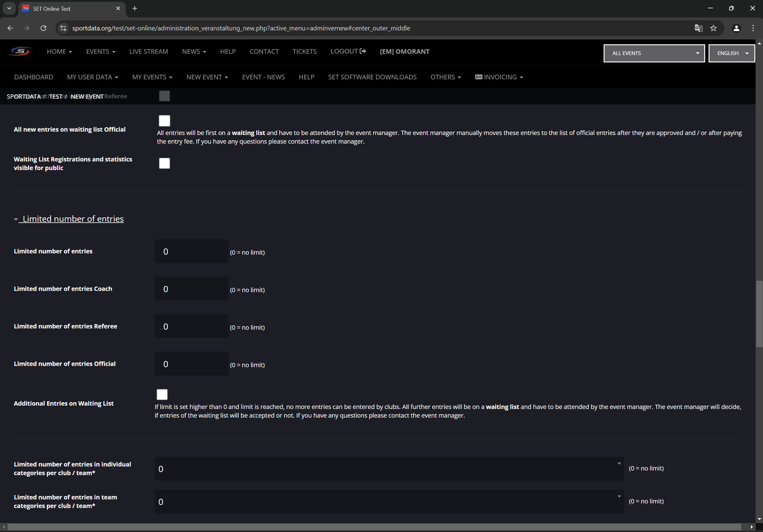The height and width of the screenshot is (532, 763).
Task: Click the Sportdata logo icon
Action: pos(20,51)
